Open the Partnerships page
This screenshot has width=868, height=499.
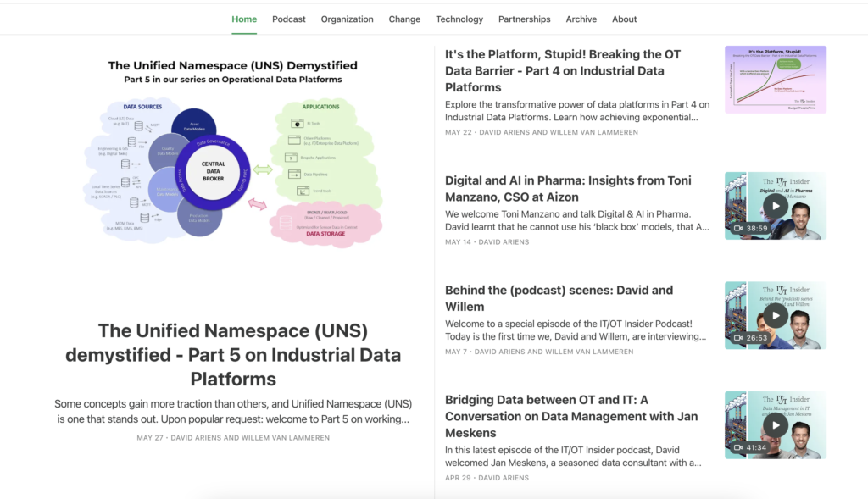pos(524,19)
